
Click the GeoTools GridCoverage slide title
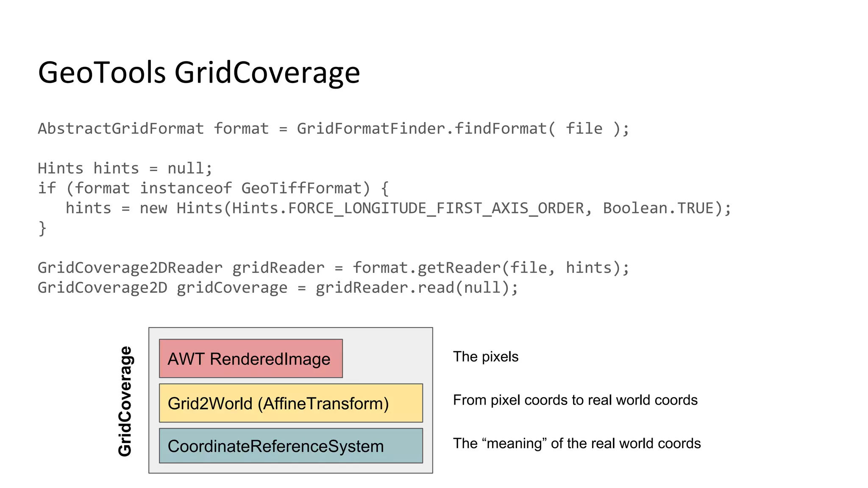pyautogui.click(x=199, y=73)
